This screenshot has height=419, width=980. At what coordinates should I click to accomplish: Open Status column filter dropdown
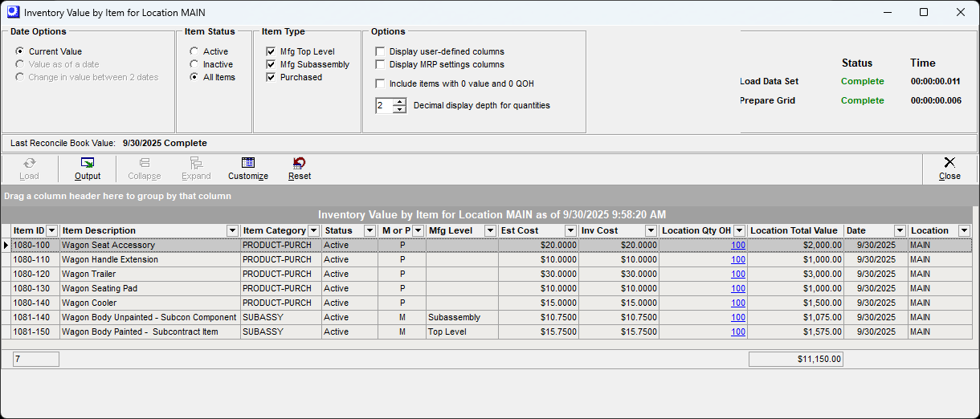pyautogui.click(x=370, y=231)
